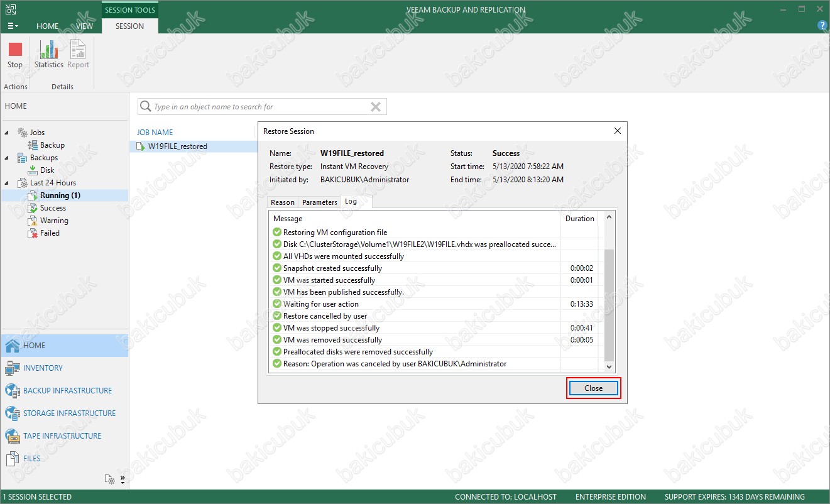Open STORAGE INFRASTRUCTURE navigation pane
Viewport: 830px width, 504px height.
pos(64,414)
